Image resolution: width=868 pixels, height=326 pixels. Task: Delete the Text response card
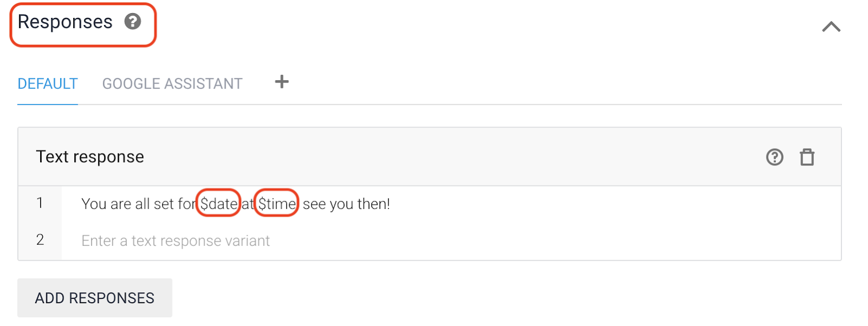point(807,157)
